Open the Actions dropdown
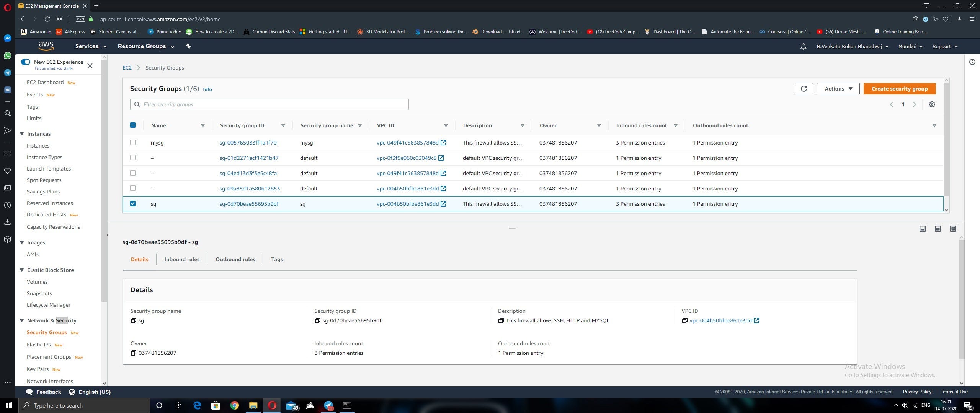980x413 pixels. (838, 89)
